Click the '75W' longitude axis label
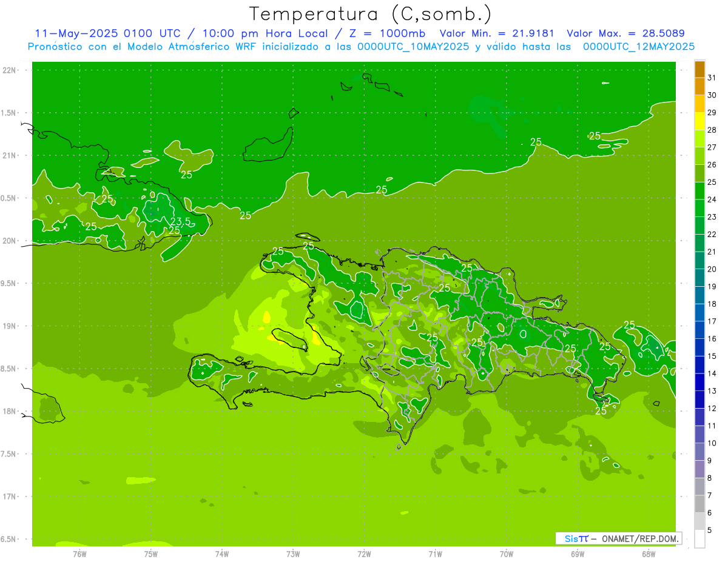This screenshot has height=562, width=728. 151,554
